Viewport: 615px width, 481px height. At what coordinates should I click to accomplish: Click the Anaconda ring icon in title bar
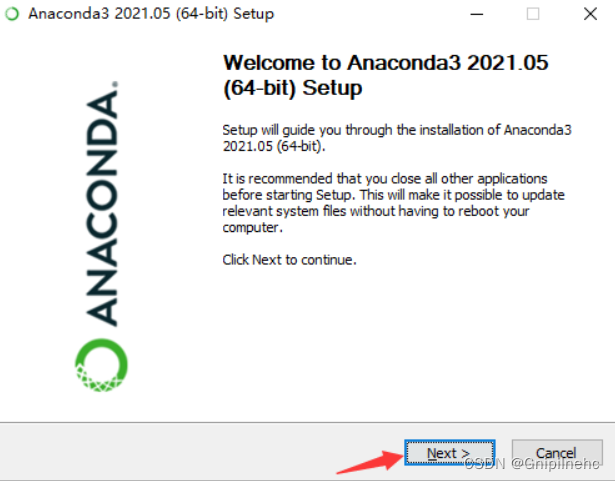tap(12, 14)
